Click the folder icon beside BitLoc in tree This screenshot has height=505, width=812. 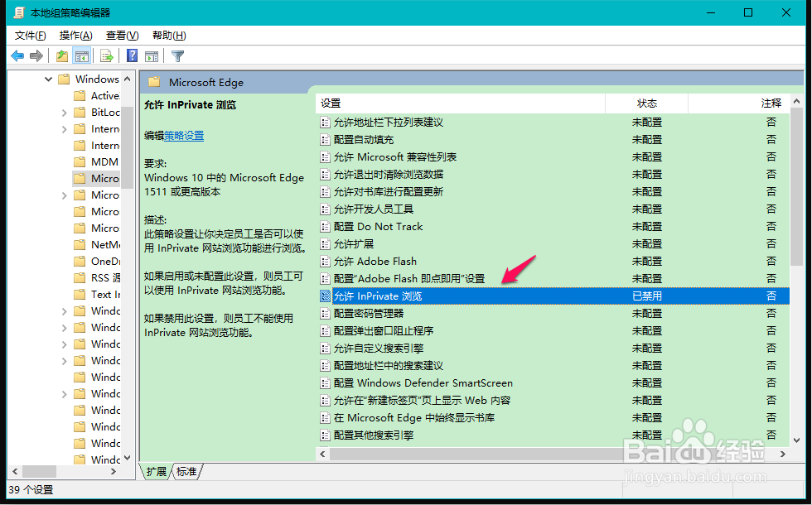click(x=80, y=113)
